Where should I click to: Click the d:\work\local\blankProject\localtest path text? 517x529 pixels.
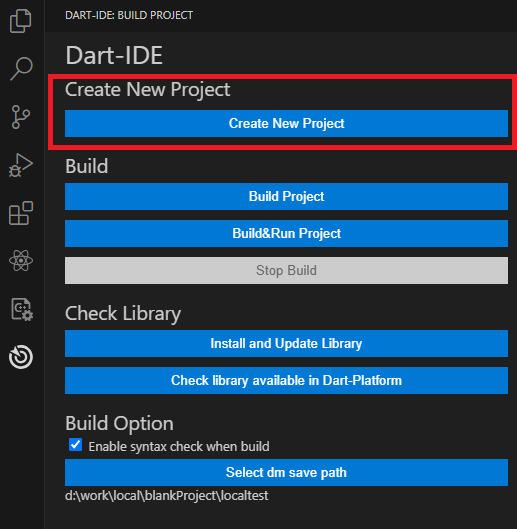[x=167, y=496]
